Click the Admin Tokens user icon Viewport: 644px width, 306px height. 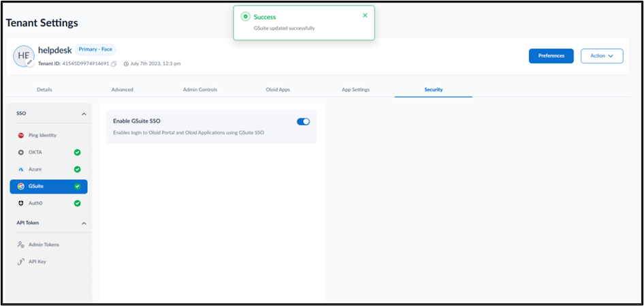pos(21,245)
